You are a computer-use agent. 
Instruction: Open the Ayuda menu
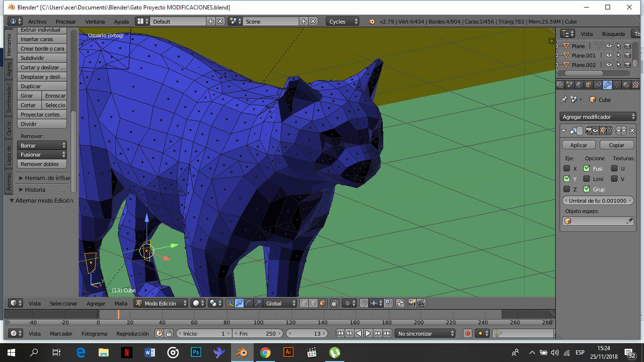coord(121,21)
